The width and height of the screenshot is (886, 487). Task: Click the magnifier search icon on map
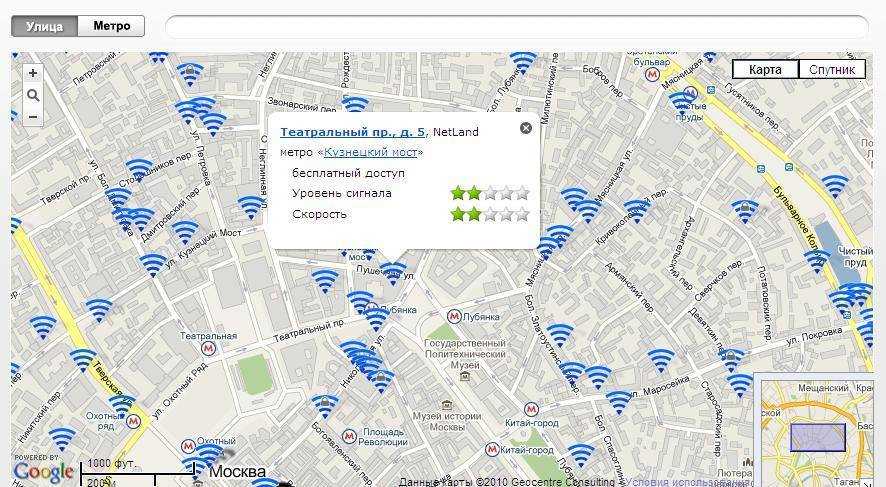(33, 95)
